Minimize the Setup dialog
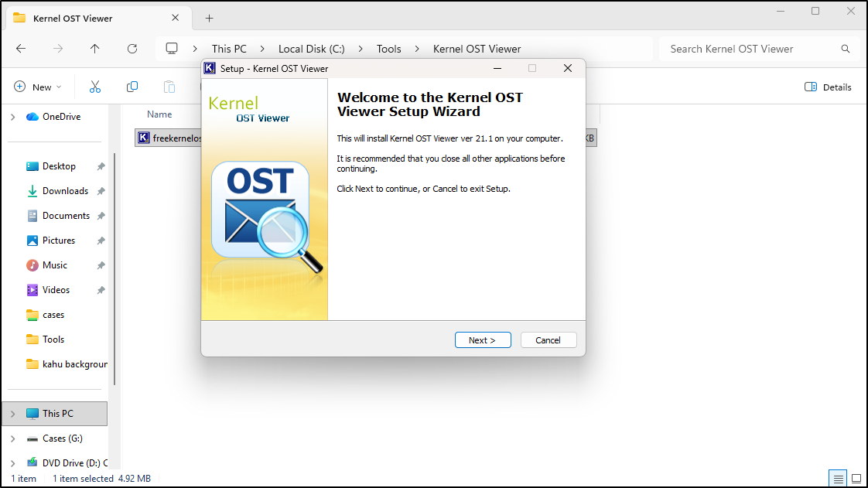Screen dimensions: 868x488 (x=497, y=68)
